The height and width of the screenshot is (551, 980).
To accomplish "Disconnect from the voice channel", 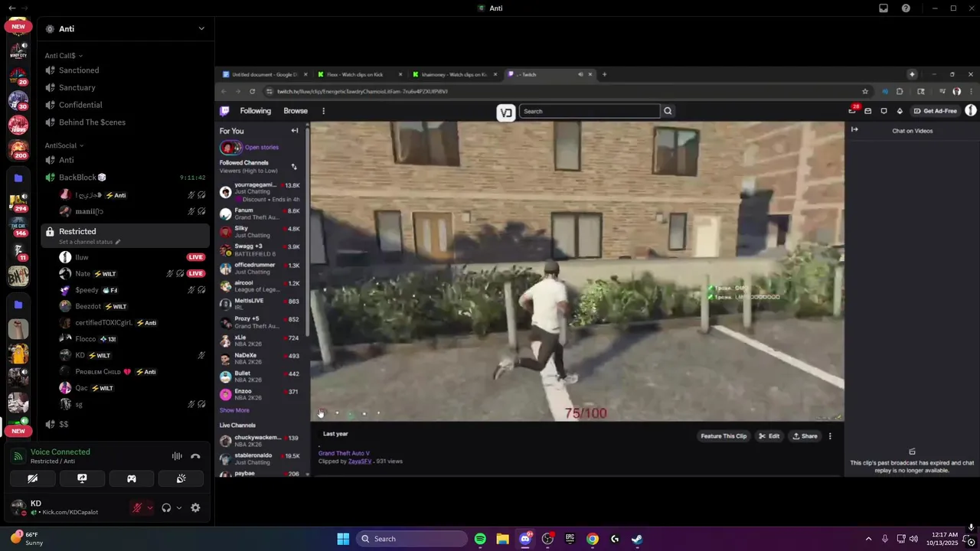I will [195, 456].
